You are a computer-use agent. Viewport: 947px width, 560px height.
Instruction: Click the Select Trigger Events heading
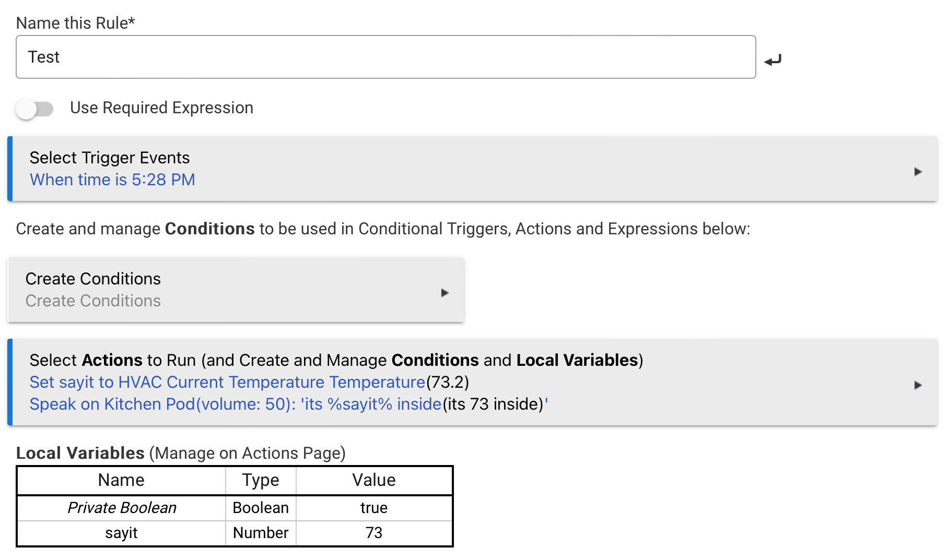110,158
